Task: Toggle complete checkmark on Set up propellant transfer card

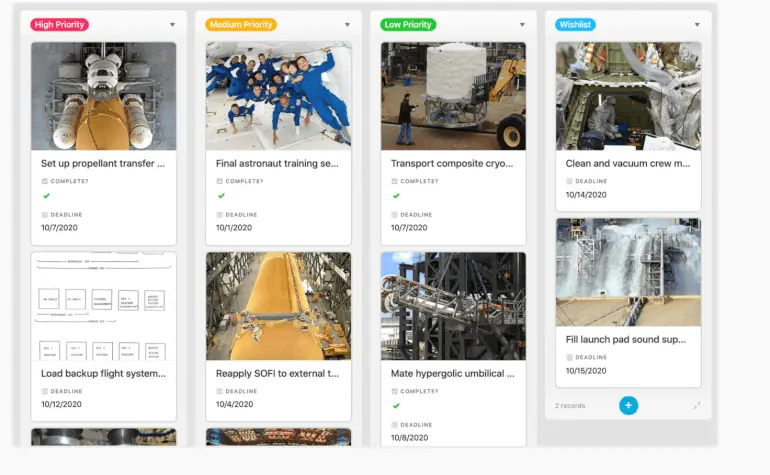Action: tap(47, 196)
